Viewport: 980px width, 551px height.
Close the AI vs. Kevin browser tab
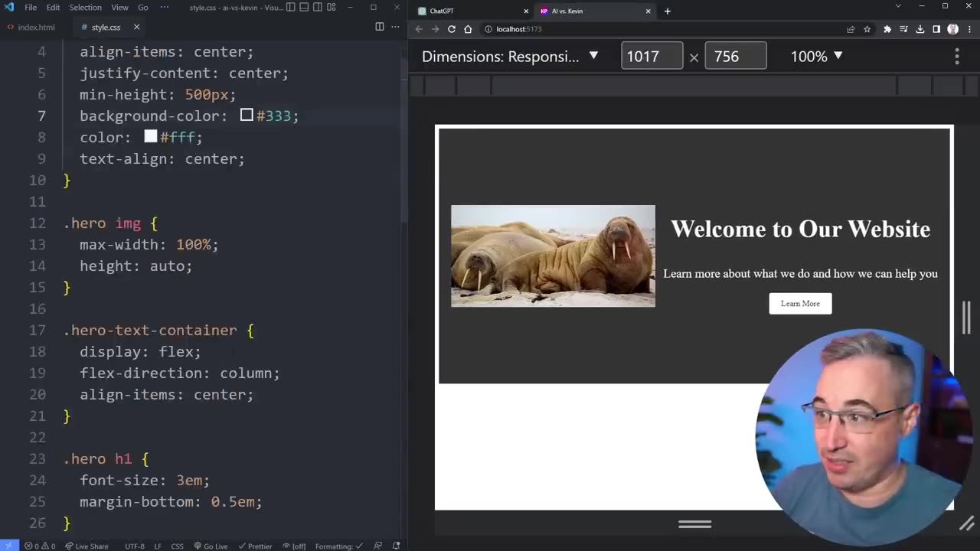(648, 11)
